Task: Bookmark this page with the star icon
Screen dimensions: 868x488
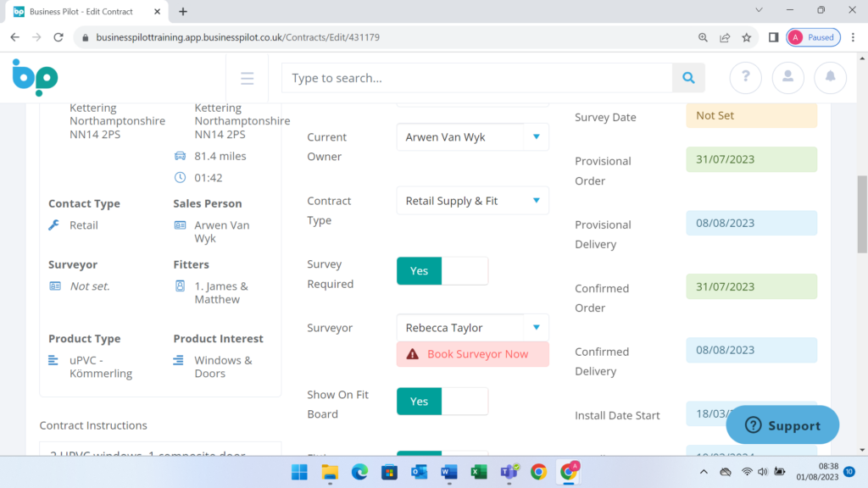Action: click(x=747, y=37)
